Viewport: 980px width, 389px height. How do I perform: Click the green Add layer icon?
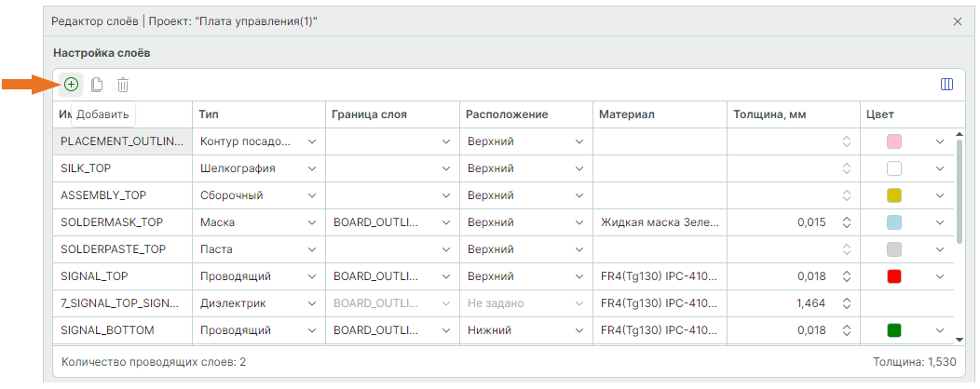(x=72, y=85)
